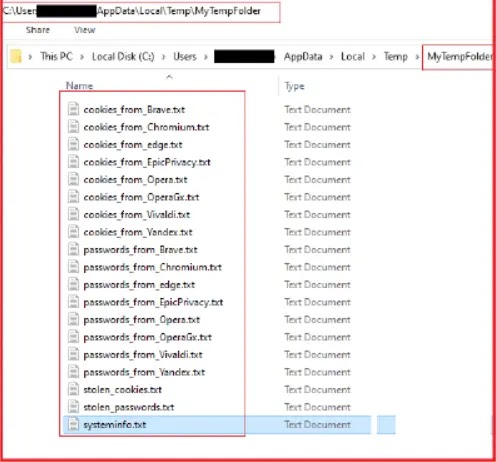Click file icon of cookies_from_Brave.txt
The height and width of the screenshot is (462, 497).
73,109
